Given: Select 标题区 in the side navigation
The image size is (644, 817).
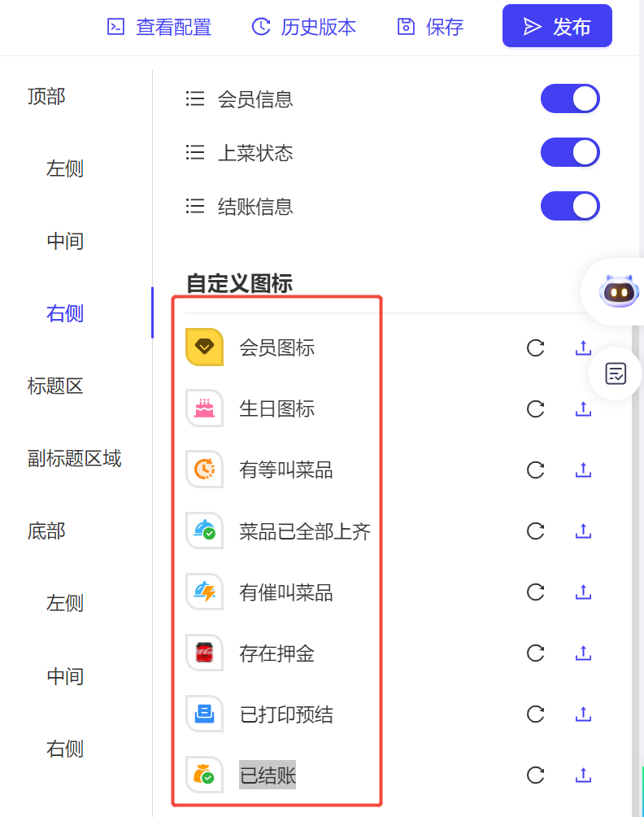Looking at the screenshot, I should [x=55, y=386].
